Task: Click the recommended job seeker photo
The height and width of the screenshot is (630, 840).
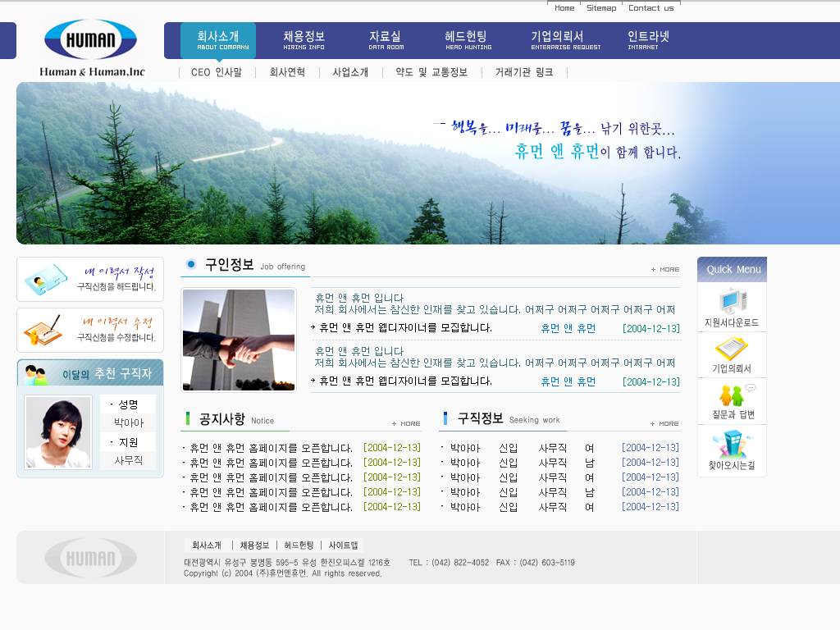Action: click(x=58, y=432)
